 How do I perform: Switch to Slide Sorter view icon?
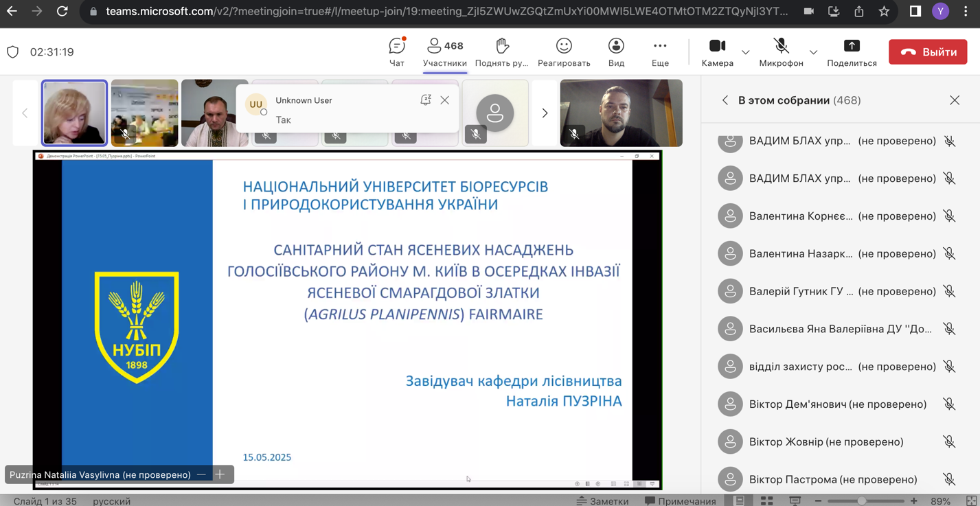pyautogui.click(x=767, y=501)
